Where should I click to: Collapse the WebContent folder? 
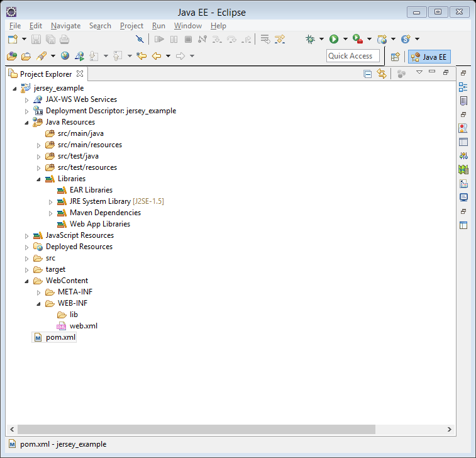(26, 281)
